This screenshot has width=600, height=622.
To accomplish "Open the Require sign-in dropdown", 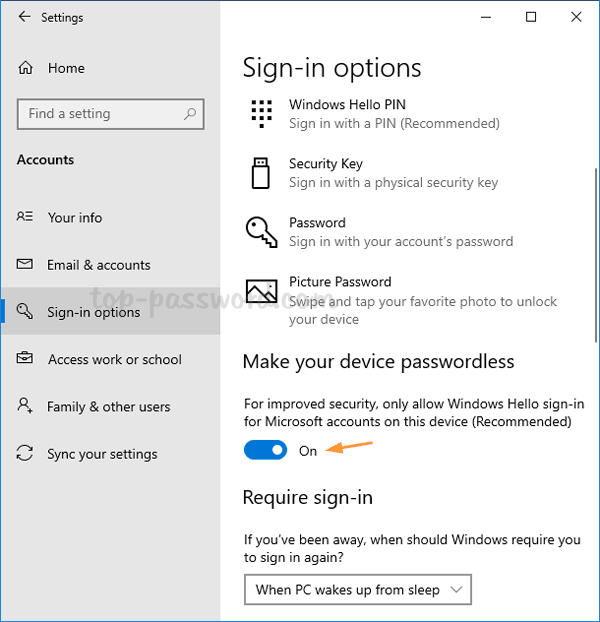I will (x=358, y=589).
